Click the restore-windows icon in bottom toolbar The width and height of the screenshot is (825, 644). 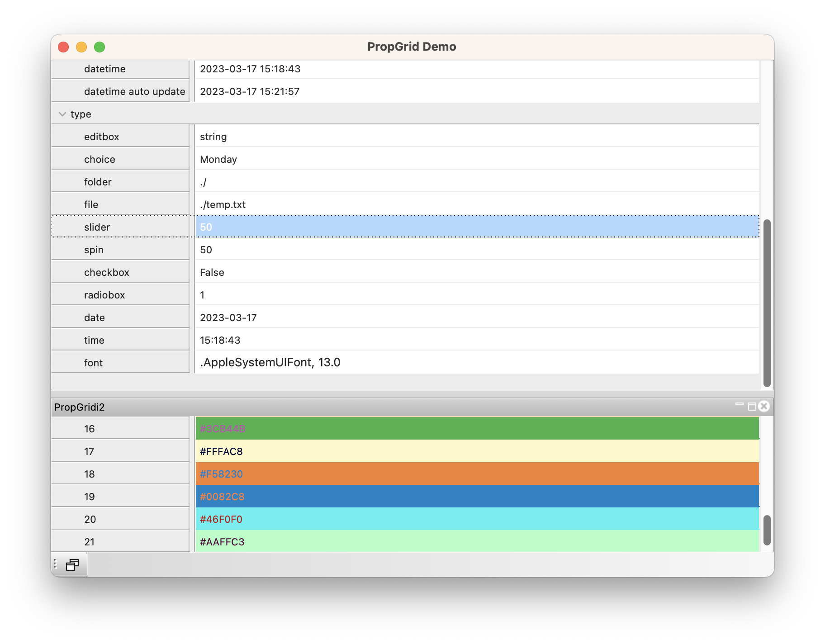[72, 564]
